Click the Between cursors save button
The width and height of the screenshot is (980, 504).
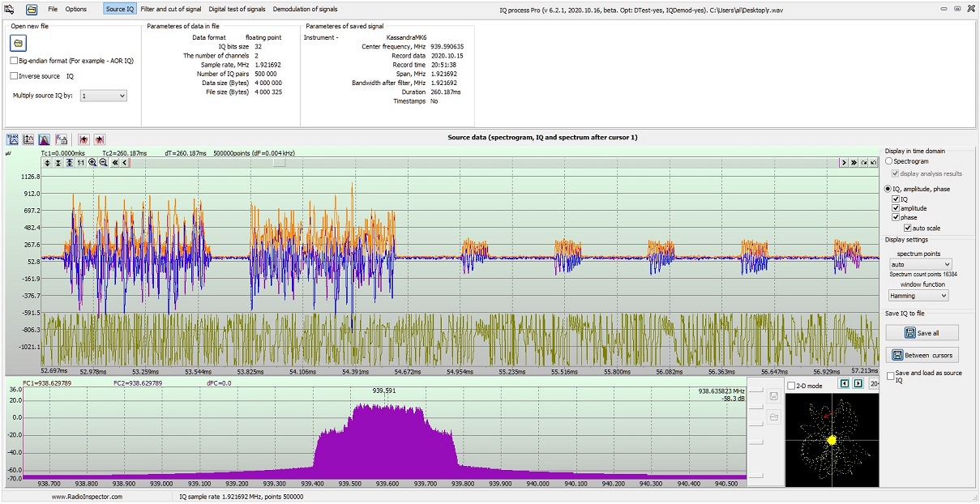click(x=922, y=355)
